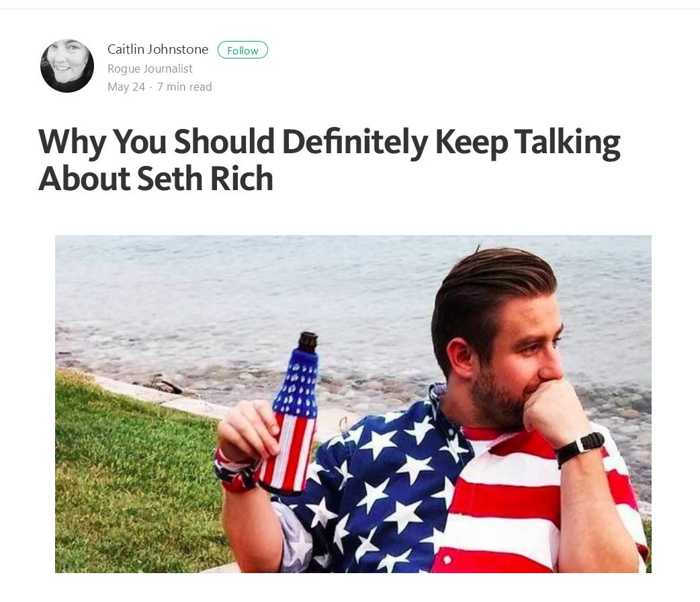Click the brown bottle cap in photo
700x602 pixels.
click(308, 341)
